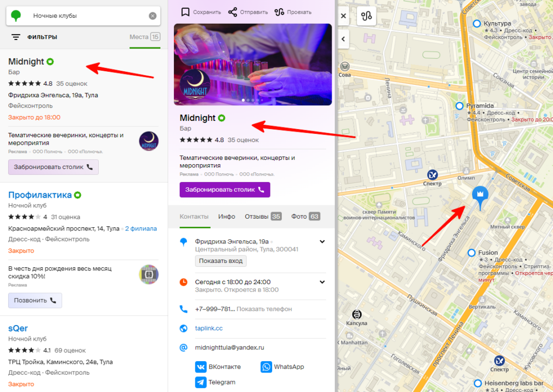Click the route builder button on map
The height and width of the screenshot is (392, 553).
tap(367, 16)
